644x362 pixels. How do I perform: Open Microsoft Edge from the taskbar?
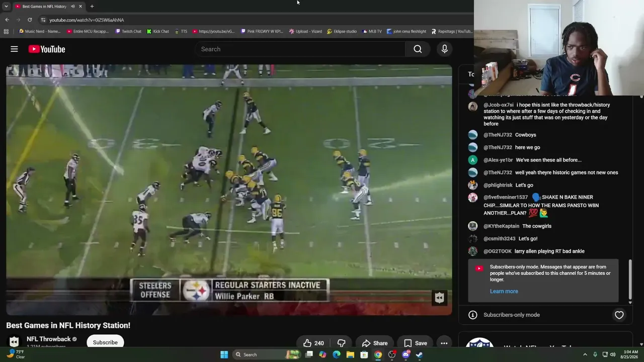point(337,354)
